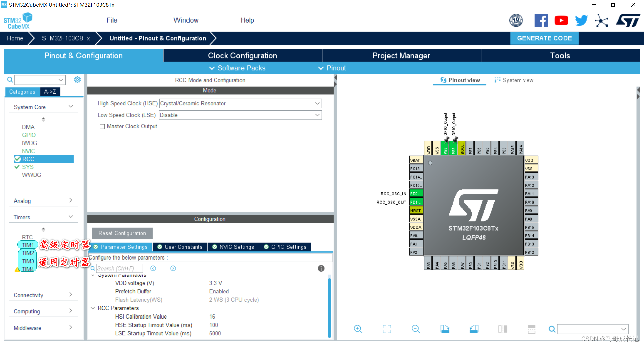The image size is (644, 345).
Task: Open ST Facebook page icon
Action: 541,21
